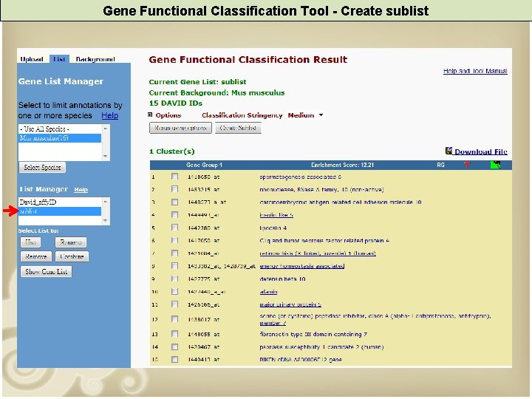The width and height of the screenshot is (532, 399).
Task: Tick the defensin beta 10 checkbox
Action: (174, 279)
